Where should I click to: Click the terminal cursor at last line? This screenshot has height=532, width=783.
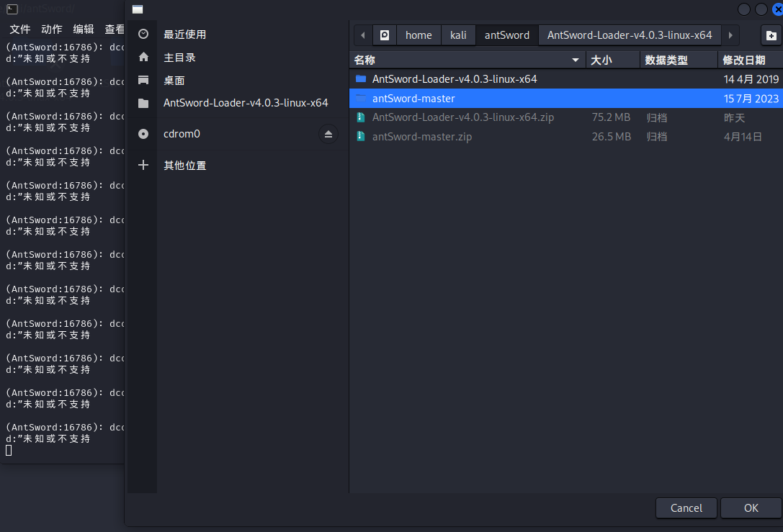9,450
